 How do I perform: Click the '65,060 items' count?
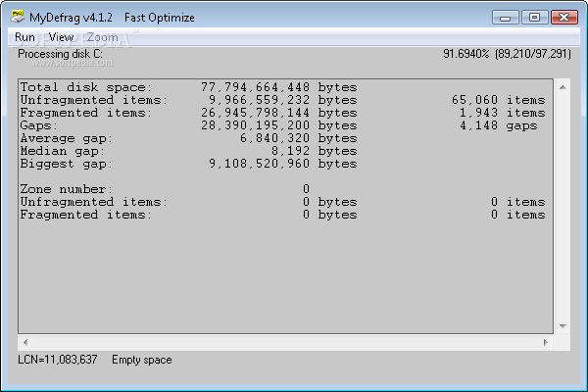pos(499,100)
